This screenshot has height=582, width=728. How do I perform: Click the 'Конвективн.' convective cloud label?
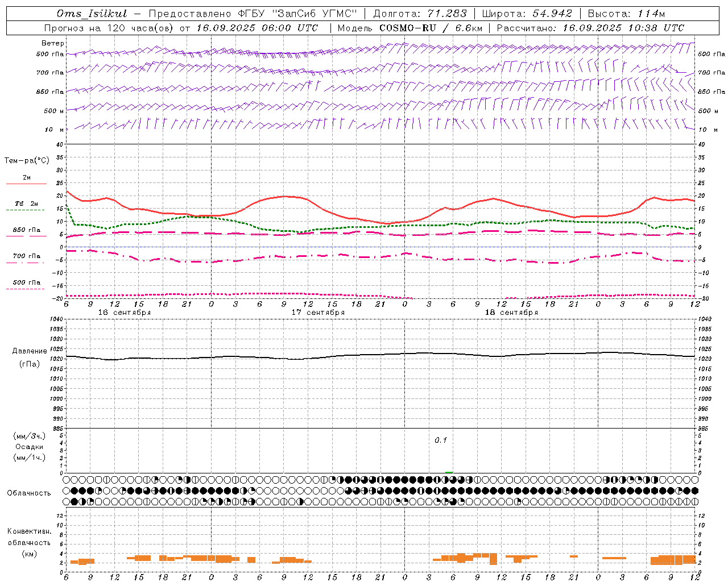coord(30,531)
